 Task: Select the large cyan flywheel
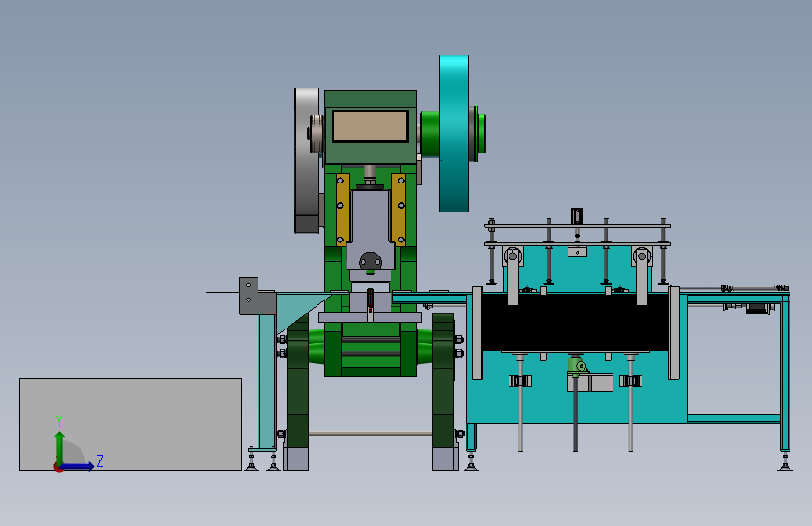click(454, 134)
